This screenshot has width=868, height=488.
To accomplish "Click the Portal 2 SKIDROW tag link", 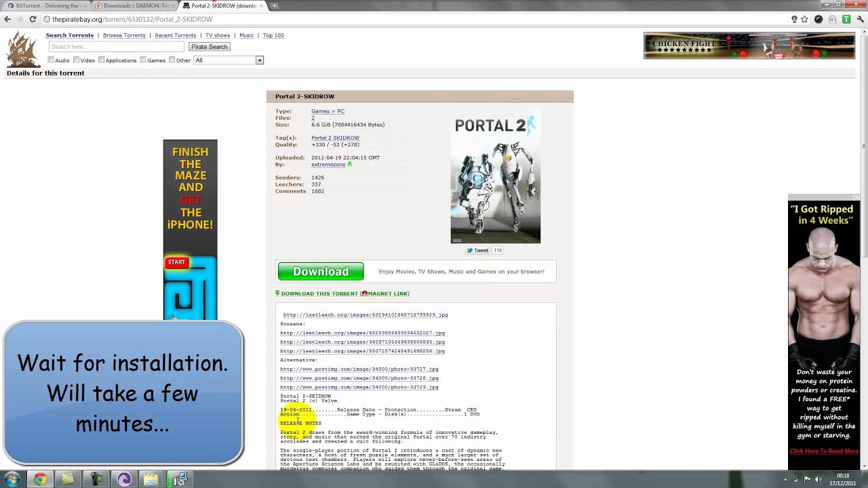I will point(335,138).
